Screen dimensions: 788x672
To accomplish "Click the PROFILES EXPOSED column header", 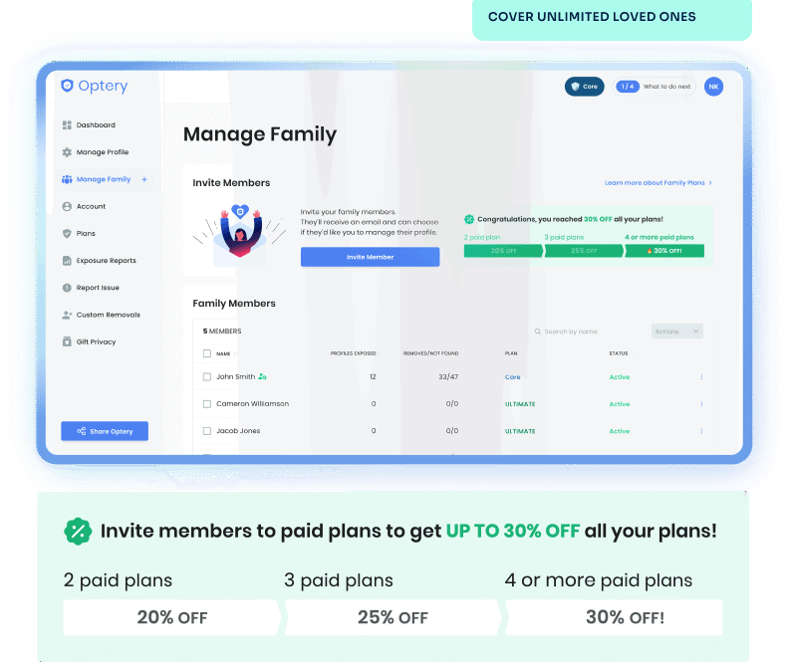I will coord(354,353).
